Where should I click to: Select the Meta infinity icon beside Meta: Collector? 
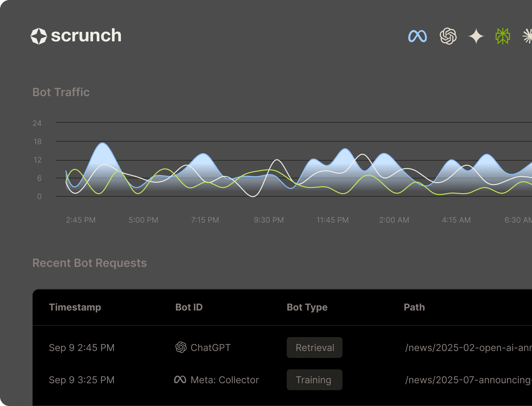[x=181, y=379]
